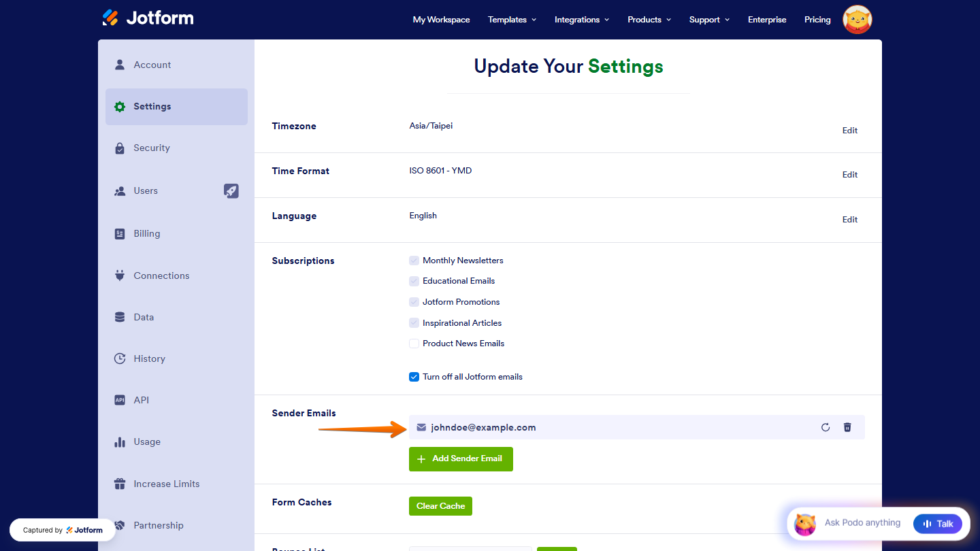Click the Talk button in Podo widget
The width and height of the screenshot is (980, 551).
[938, 524]
